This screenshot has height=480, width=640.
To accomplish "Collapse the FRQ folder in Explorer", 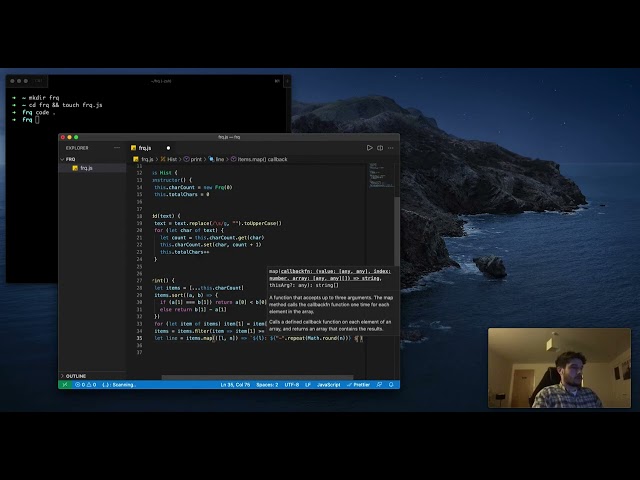I will pyautogui.click(x=71, y=159).
